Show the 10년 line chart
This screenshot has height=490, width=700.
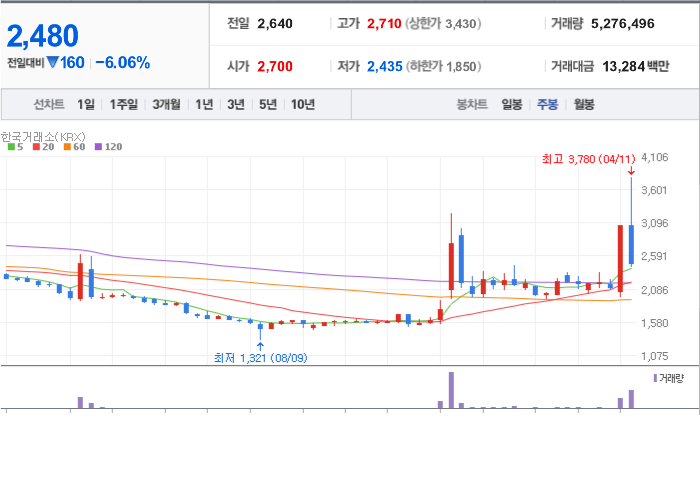[303, 104]
